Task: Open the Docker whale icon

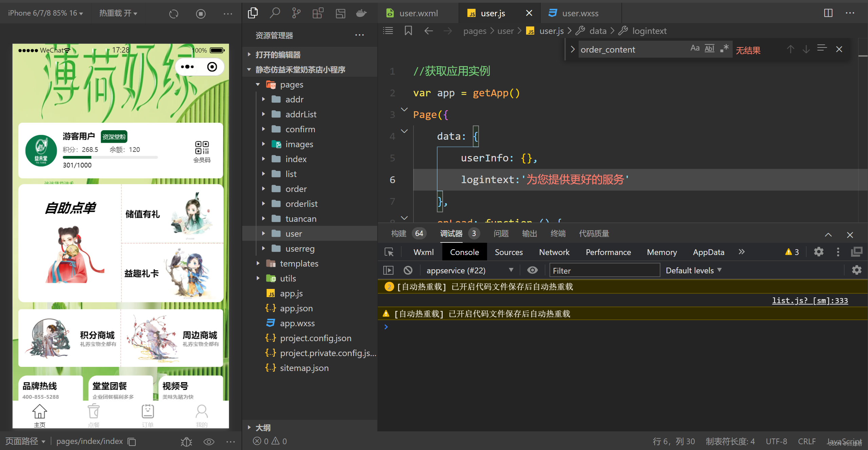Action: [361, 13]
